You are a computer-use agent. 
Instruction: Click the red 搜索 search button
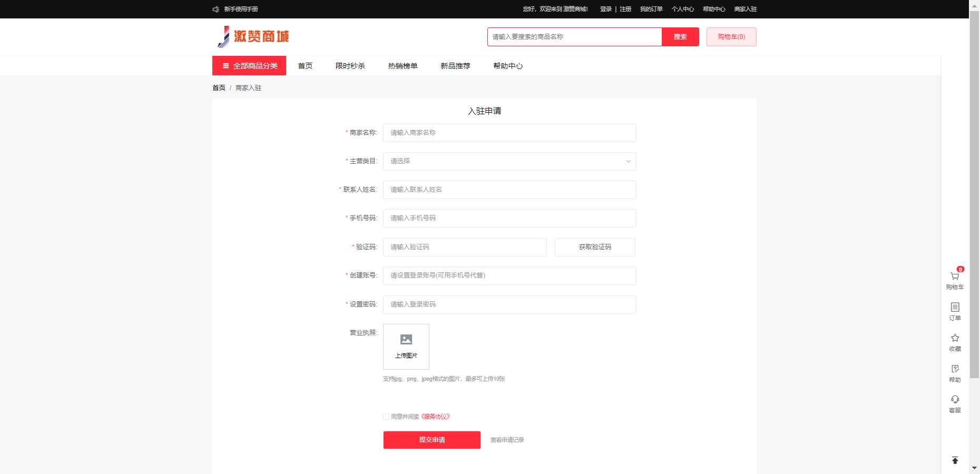point(680,37)
